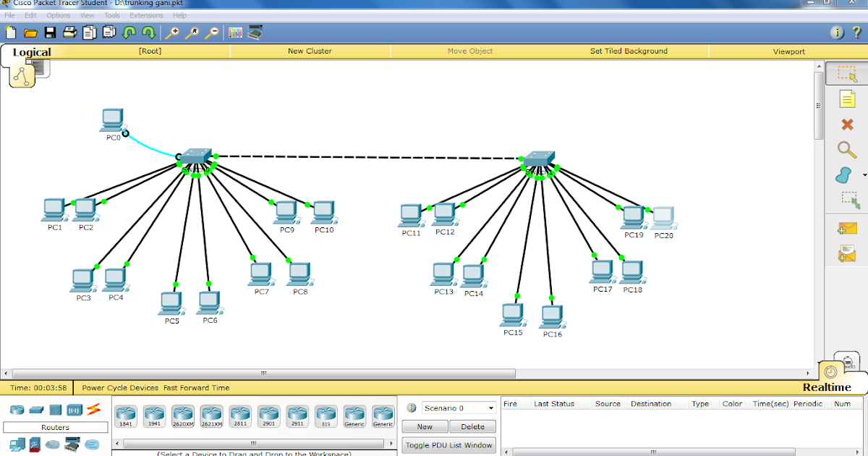Click the Paste icon in the toolbar
This screenshot has width=868, height=456.
coord(109,33)
